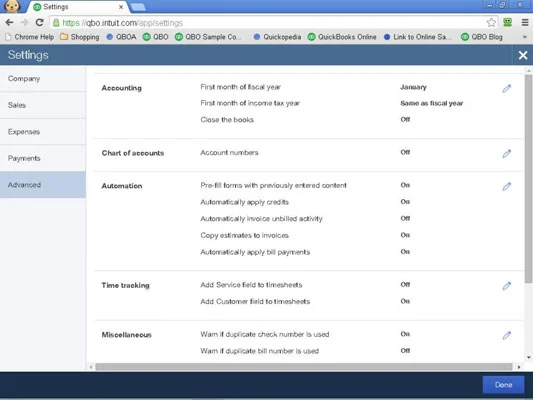Click scroll down arrow of vertical scrollbar

pos(528,357)
